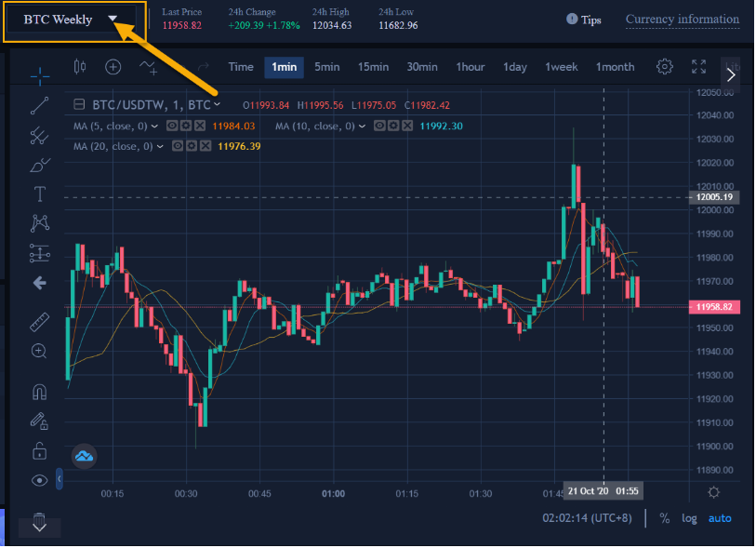Click the redo arrow icon
Image resolution: width=756 pixels, height=548 pixels.
point(204,67)
